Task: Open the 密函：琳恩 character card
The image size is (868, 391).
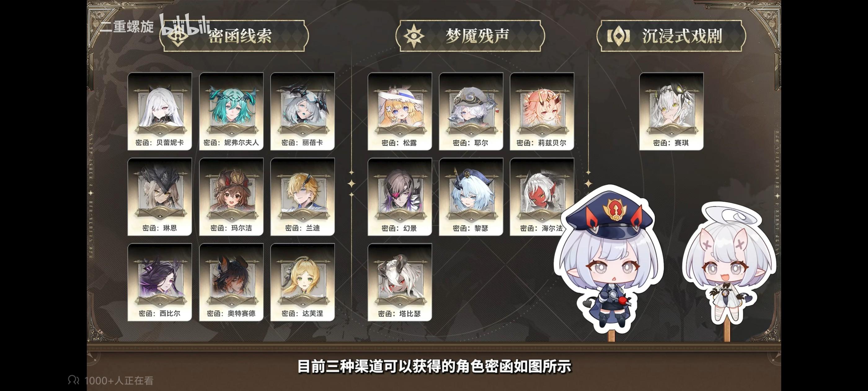Action: click(x=160, y=197)
